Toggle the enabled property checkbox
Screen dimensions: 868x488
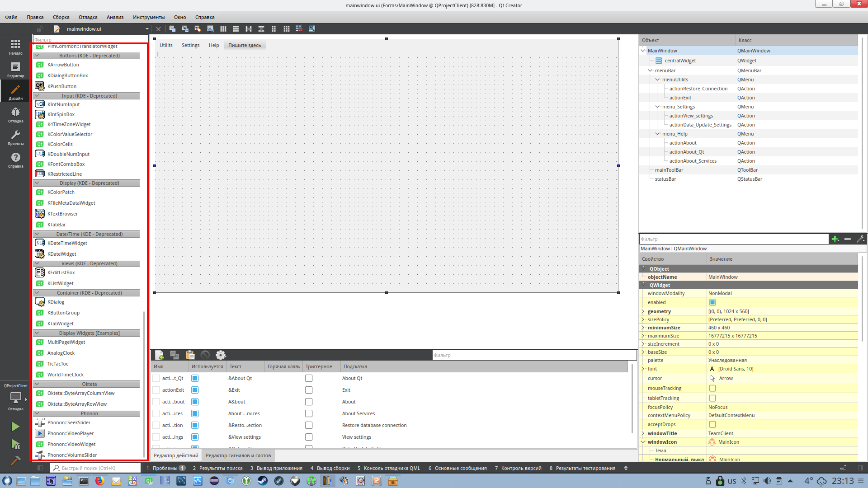pyautogui.click(x=712, y=302)
